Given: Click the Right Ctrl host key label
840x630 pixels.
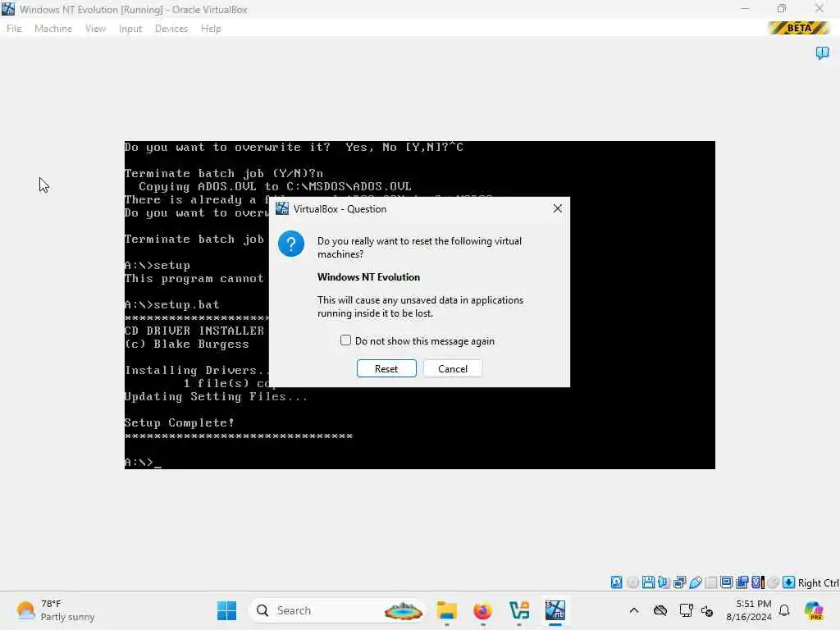Looking at the screenshot, I should point(818,583).
